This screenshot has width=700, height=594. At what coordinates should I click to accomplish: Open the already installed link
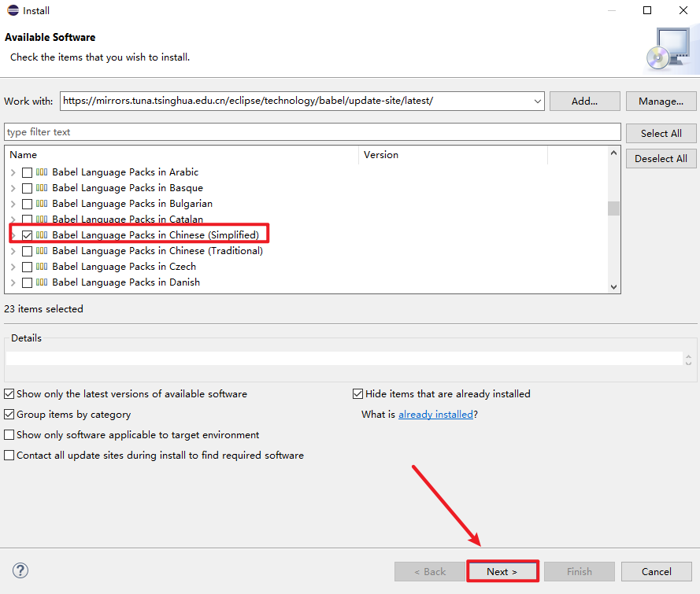point(435,415)
